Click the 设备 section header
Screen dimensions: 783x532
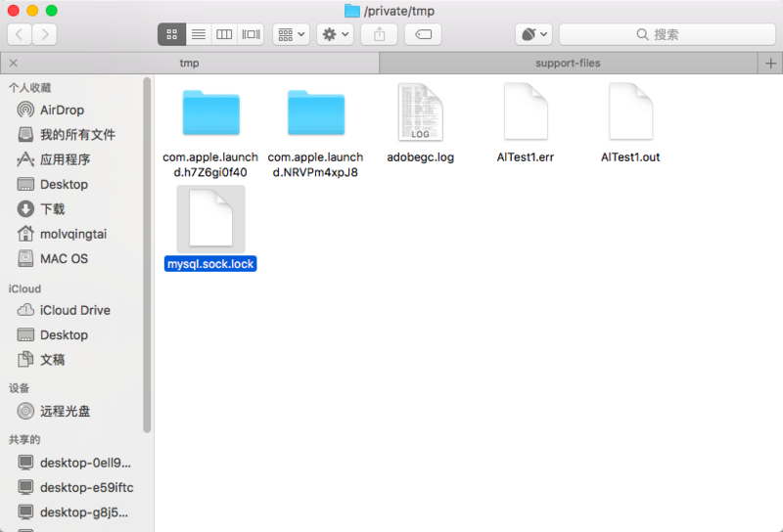(x=19, y=388)
